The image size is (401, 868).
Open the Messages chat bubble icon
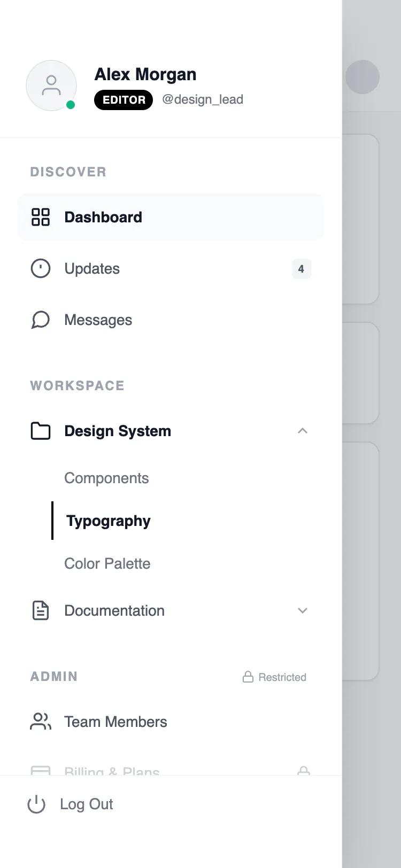click(x=41, y=320)
